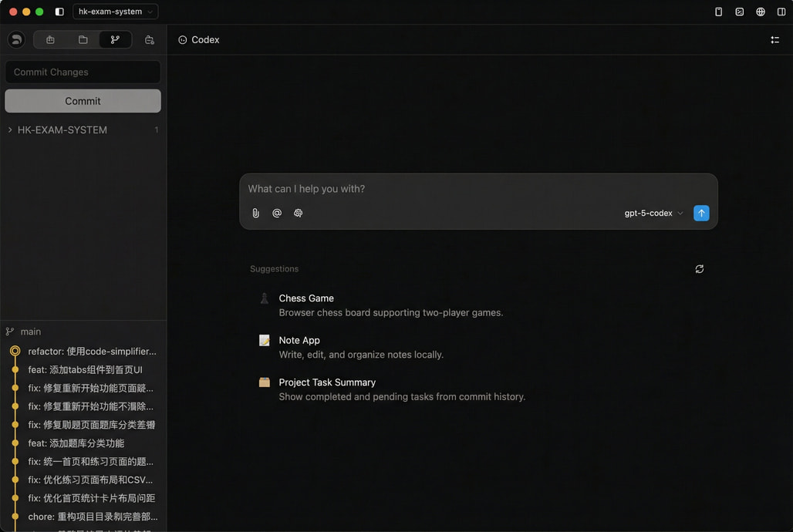Click the brain reasoning icon in prompt box
Image resolution: width=793 pixels, height=532 pixels.
(x=299, y=214)
